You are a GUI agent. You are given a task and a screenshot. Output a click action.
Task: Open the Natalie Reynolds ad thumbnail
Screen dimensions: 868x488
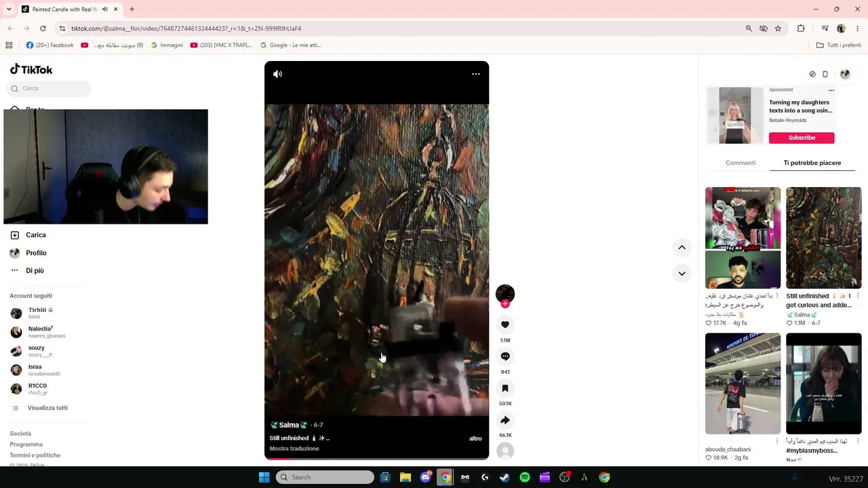(735, 115)
